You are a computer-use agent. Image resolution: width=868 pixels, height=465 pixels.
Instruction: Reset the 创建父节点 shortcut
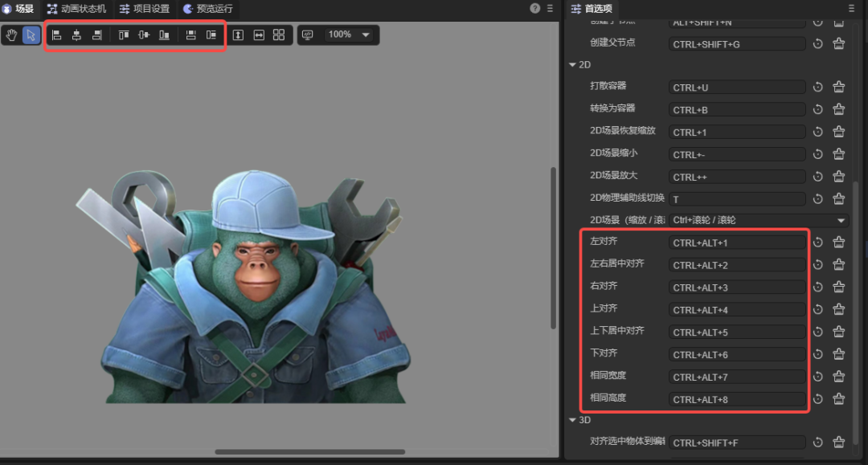click(x=817, y=43)
